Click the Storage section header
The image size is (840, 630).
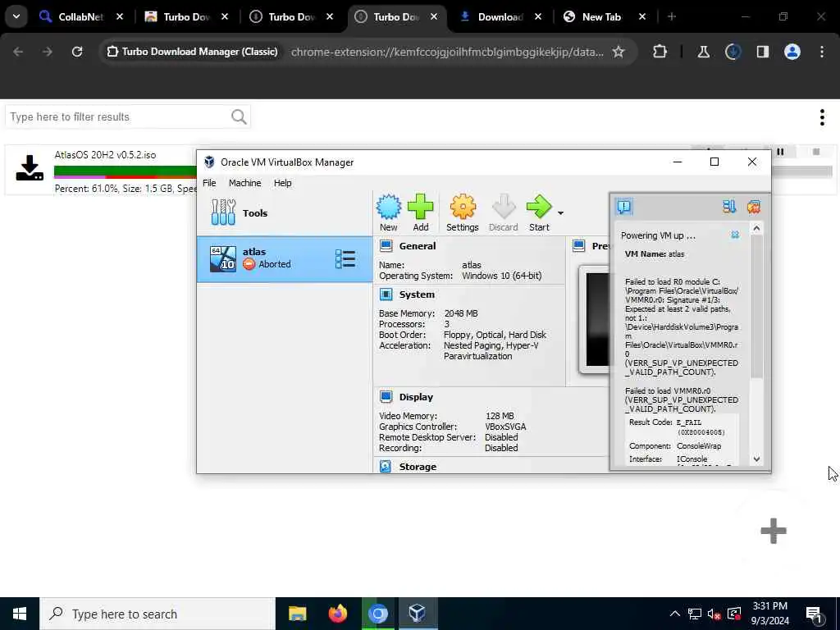418,467
